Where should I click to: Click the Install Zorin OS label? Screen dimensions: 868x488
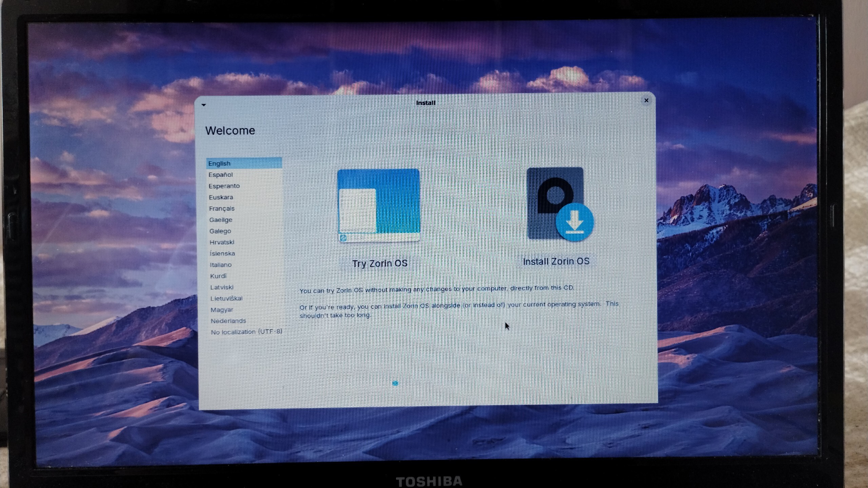tap(556, 261)
